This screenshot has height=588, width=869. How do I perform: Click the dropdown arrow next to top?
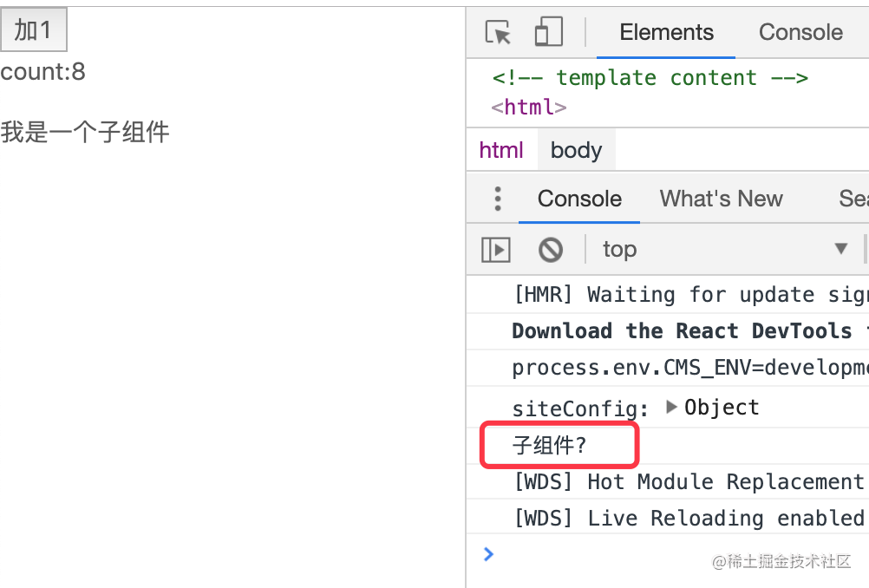tap(840, 248)
